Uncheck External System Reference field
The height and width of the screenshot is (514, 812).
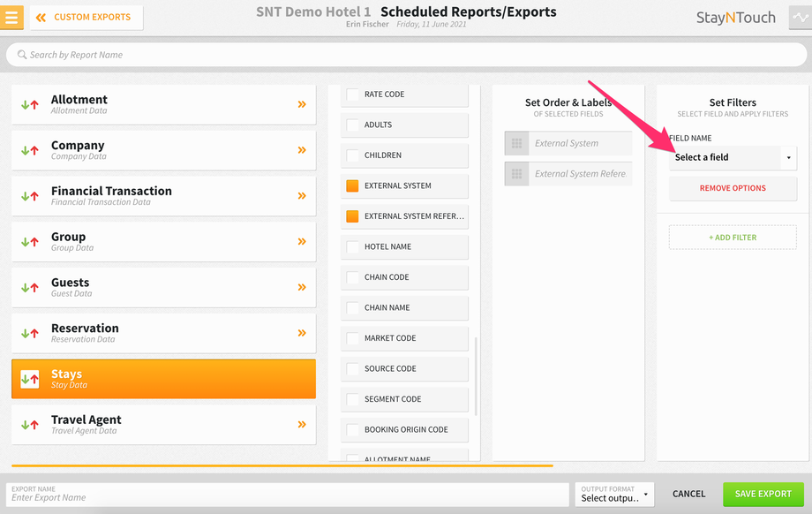(x=352, y=216)
